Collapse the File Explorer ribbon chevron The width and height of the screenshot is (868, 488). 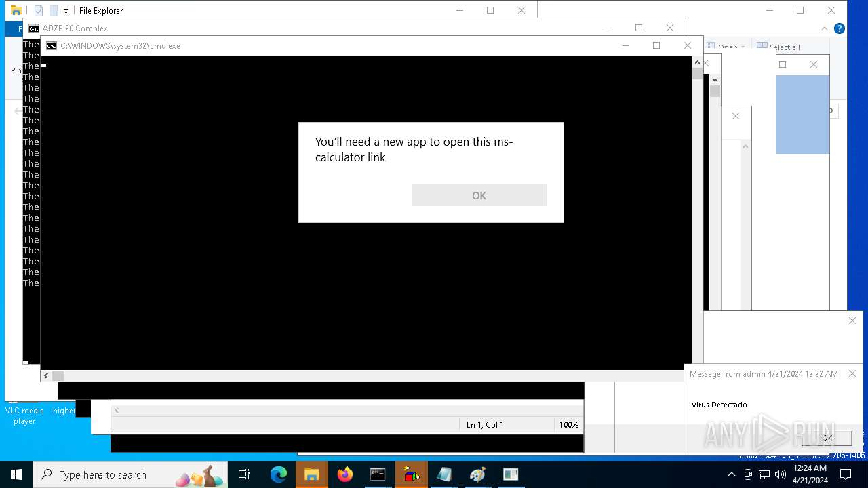click(825, 28)
